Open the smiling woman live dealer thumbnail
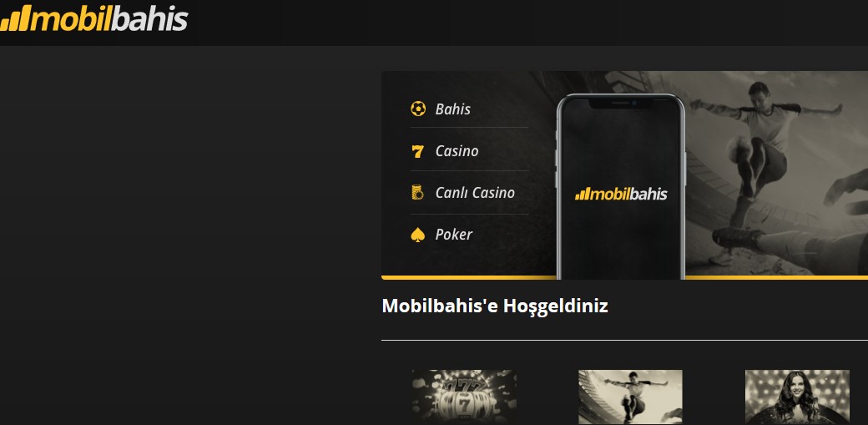This screenshot has width=868, height=425. click(x=797, y=397)
